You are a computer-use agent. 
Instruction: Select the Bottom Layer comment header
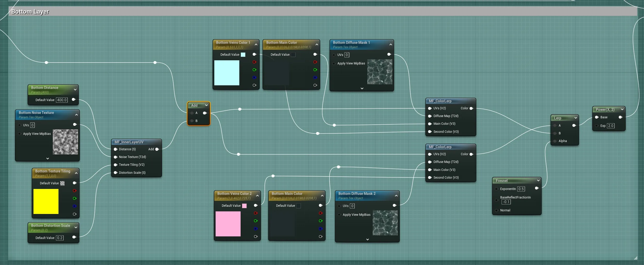[x=323, y=11]
